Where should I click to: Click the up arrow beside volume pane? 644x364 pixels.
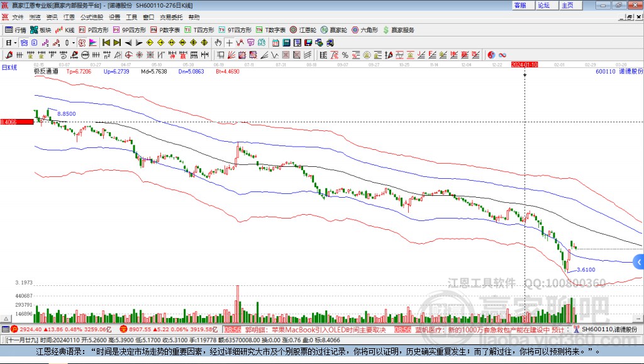point(6,319)
